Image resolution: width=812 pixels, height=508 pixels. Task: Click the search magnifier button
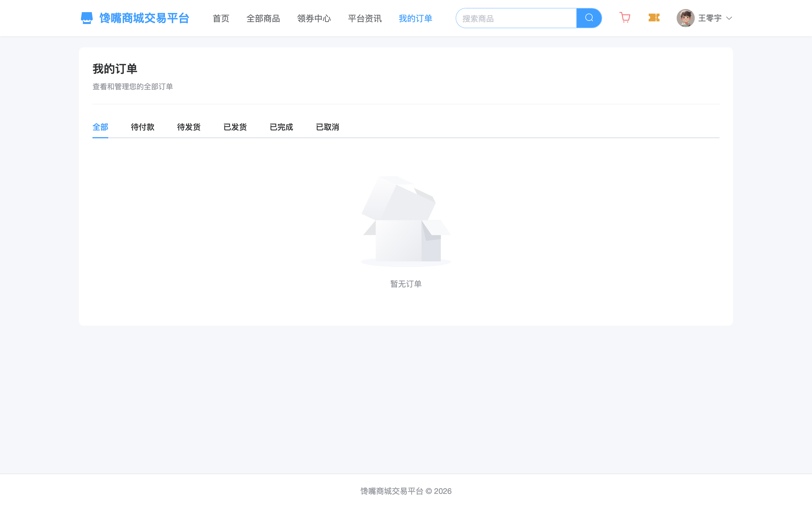pos(589,18)
